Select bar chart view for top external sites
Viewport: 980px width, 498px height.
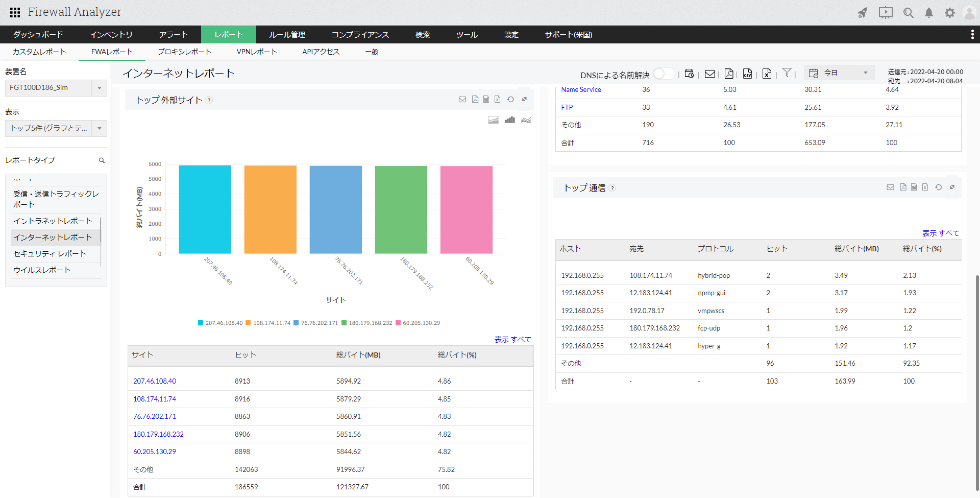pyautogui.click(x=509, y=120)
